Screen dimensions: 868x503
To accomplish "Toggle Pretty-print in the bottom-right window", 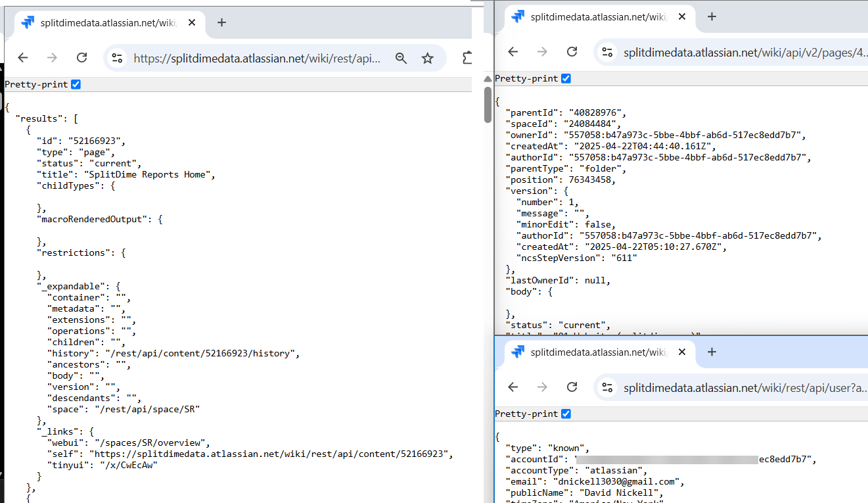I will (566, 413).
